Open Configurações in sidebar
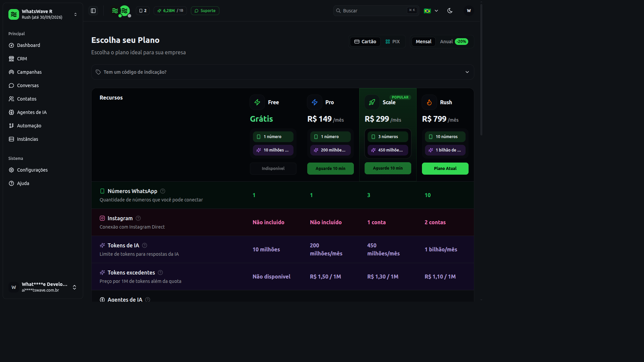The width and height of the screenshot is (644, 362). (x=43, y=170)
